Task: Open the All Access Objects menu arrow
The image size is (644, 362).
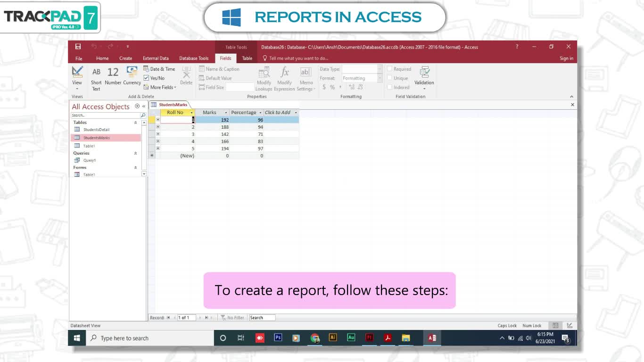Action: [137, 107]
